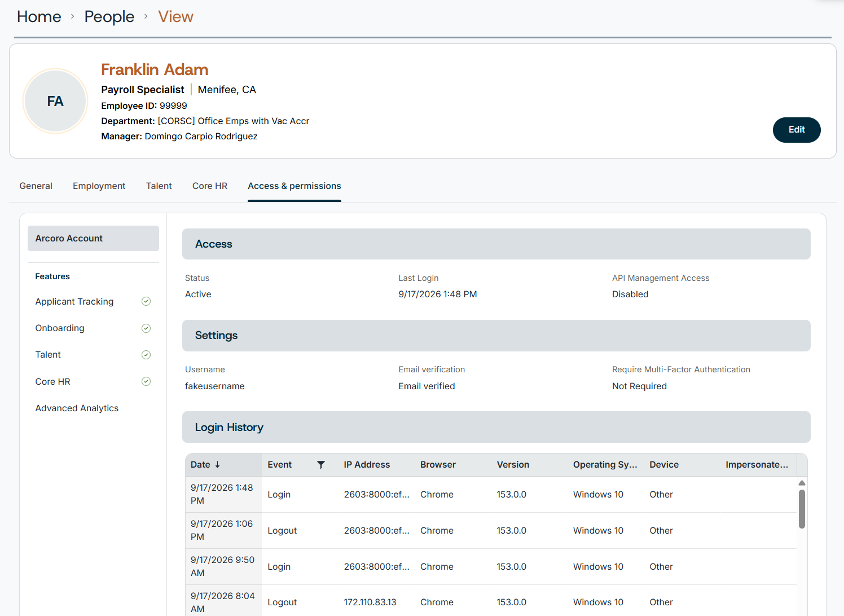Click the Active status value
844x616 pixels.
(198, 294)
